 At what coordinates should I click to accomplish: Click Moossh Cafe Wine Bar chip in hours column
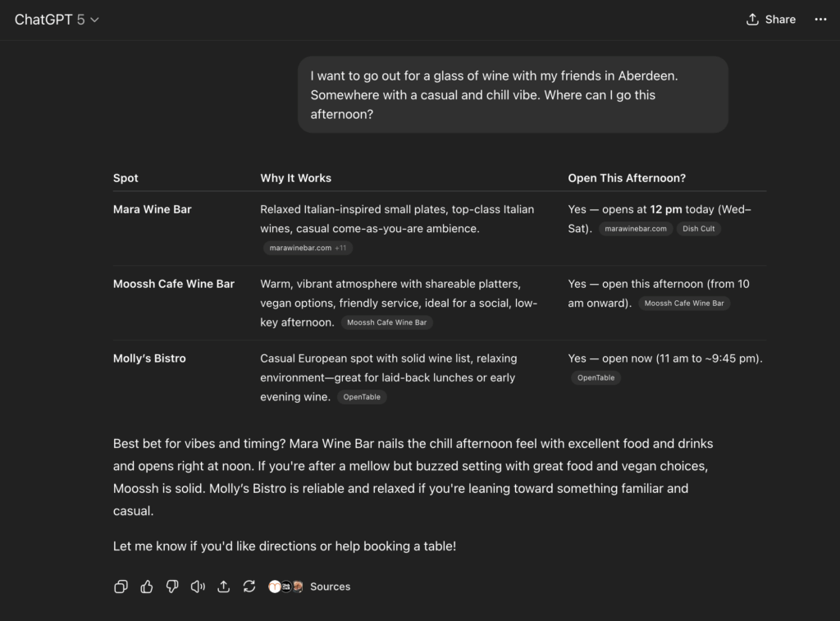click(684, 304)
